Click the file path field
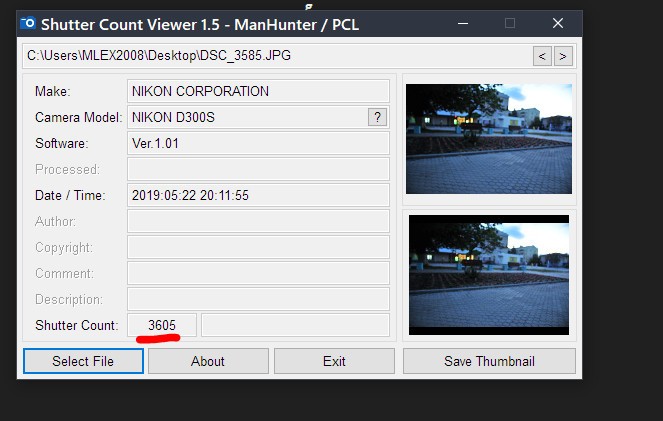Screen dimensions: 663x421 pyautogui.click(x=275, y=56)
